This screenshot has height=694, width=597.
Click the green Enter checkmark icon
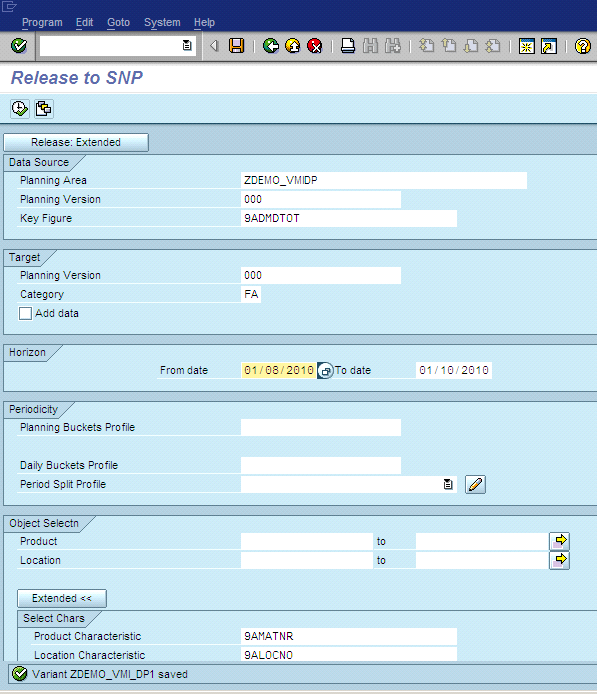[x=19, y=46]
